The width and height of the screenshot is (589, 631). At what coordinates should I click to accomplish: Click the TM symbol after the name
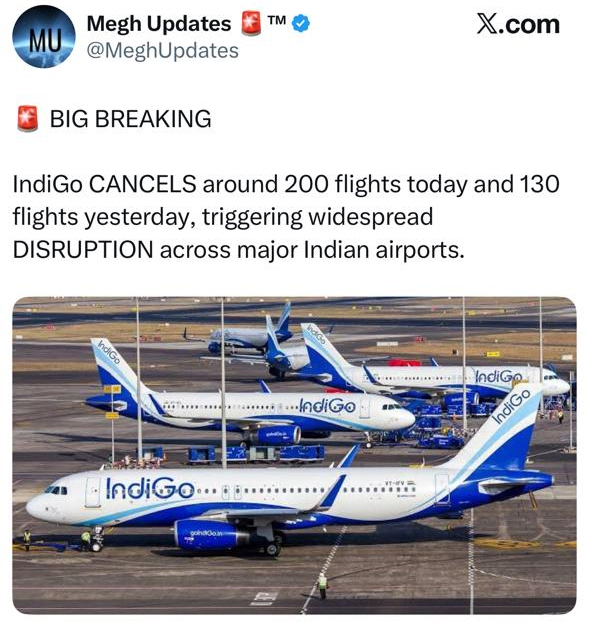[x=277, y=20]
